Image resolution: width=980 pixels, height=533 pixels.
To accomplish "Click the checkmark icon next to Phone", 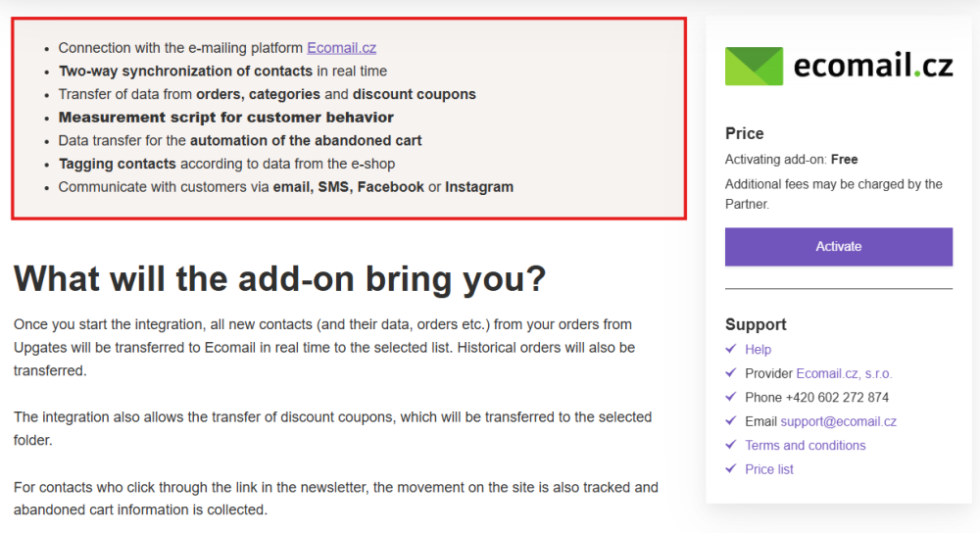I will tap(730, 397).
